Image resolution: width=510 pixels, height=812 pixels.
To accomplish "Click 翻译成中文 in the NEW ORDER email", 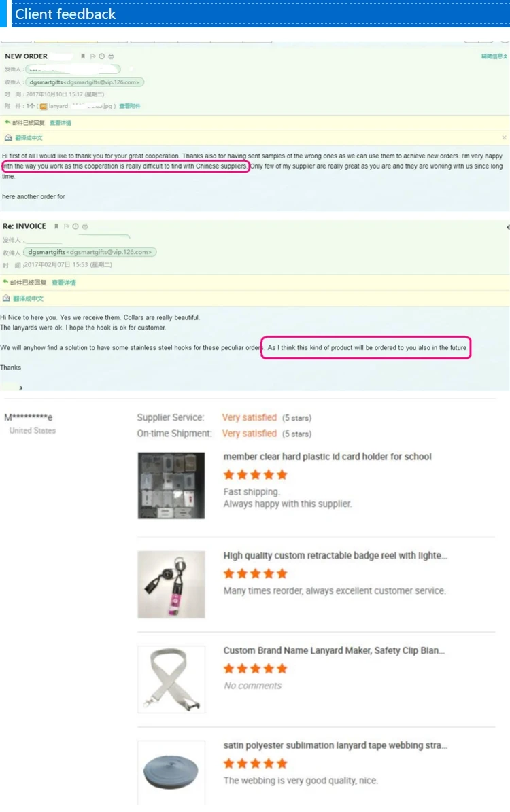I will pyautogui.click(x=29, y=138).
